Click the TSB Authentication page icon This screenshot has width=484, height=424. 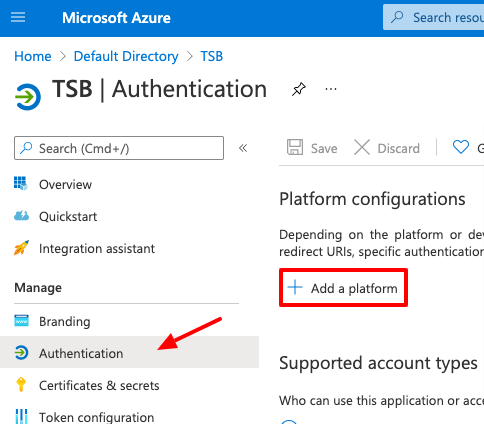click(x=28, y=97)
